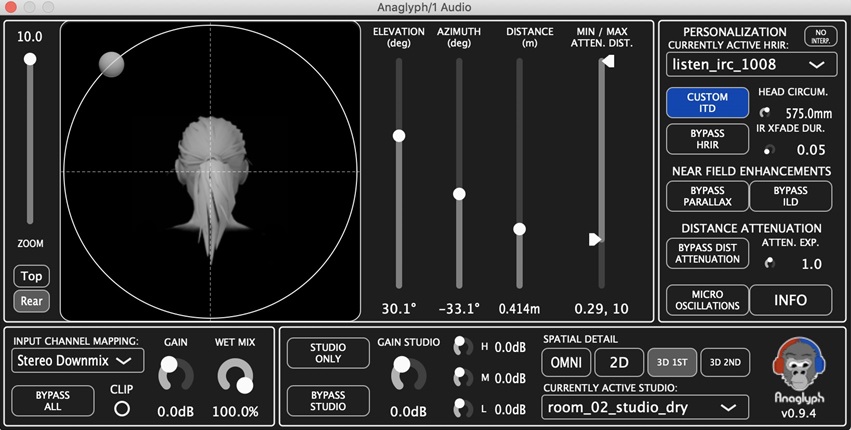Click the GAIN rotary knob
This screenshot has width=851, height=430.
click(175, 374)
